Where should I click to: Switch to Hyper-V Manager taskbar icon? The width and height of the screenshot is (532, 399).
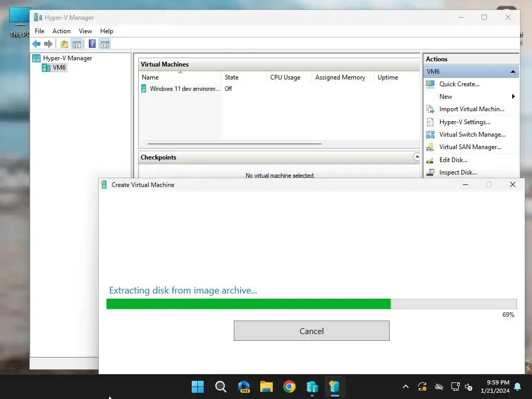click(312, 387)
